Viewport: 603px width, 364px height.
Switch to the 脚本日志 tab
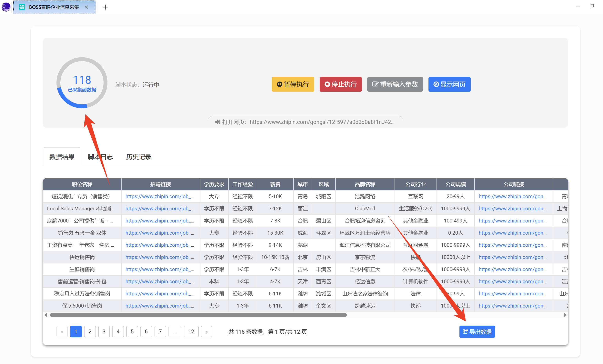pos(100,157)
